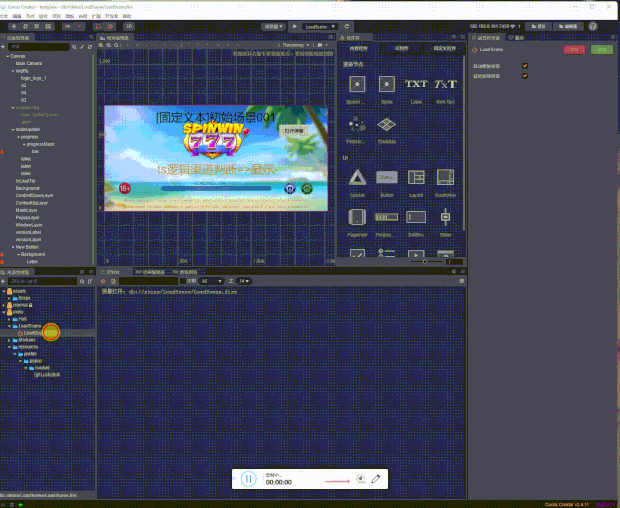Uncheck the second Load Scene property checkbox
620x508 pixels.
(525, 76)
